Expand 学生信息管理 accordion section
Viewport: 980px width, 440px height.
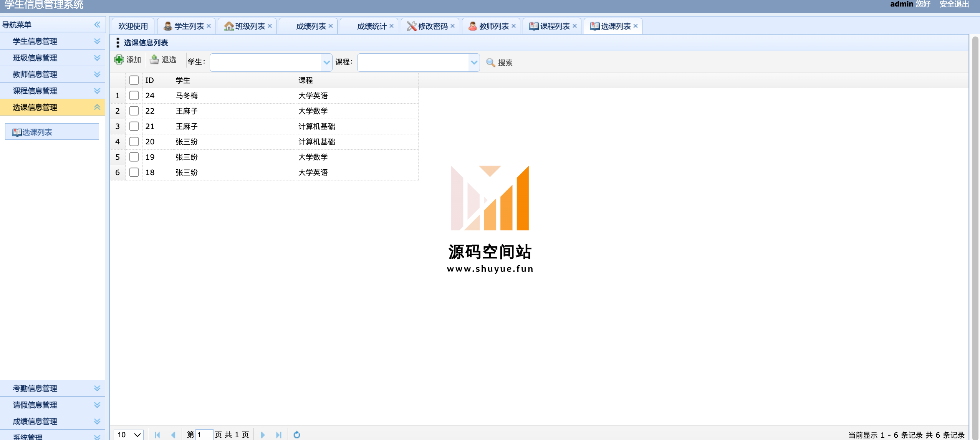click(x=53, y=41)
